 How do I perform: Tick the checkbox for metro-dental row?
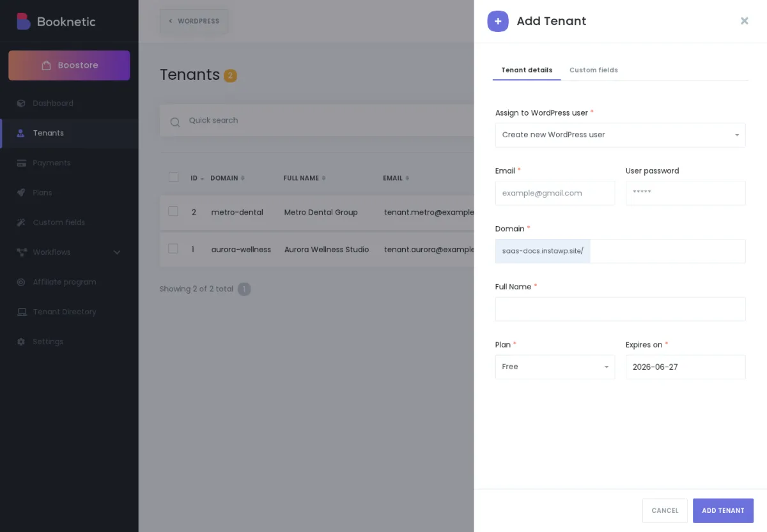point(173,211)
